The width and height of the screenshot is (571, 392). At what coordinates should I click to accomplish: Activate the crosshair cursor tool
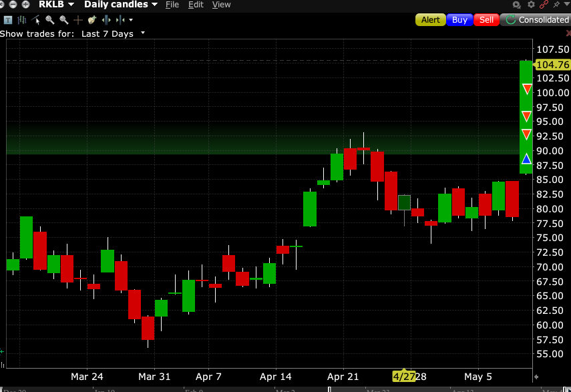tap(78, 20)
